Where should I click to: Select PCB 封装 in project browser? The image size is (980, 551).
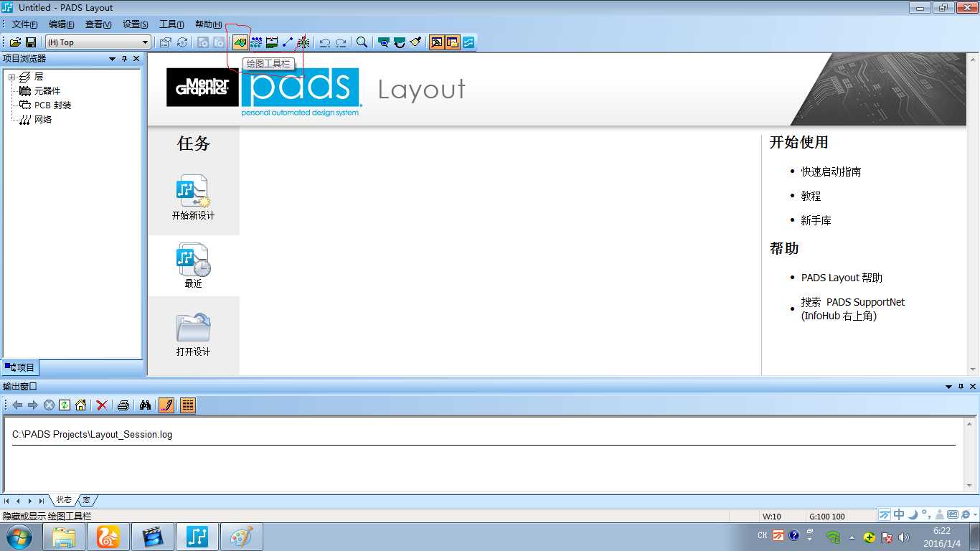(x=52, y=105)
